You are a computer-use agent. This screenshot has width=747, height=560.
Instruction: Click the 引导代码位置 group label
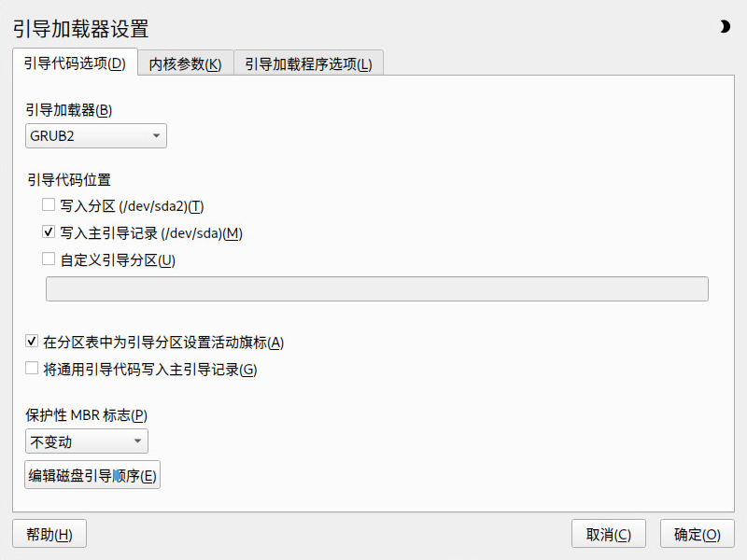pos(69,179)
